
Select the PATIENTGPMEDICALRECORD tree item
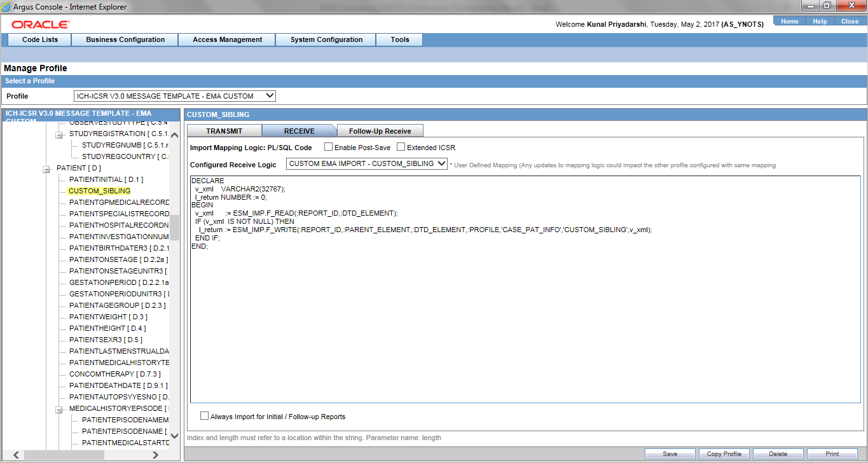[x=119, y=202]
